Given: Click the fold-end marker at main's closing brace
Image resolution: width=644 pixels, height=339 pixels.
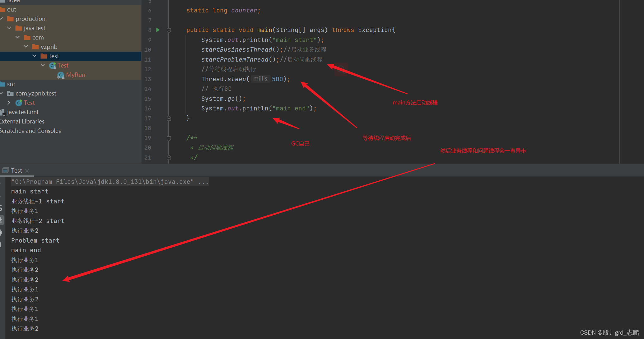Looking at the screenshot, I should [169, 118].
